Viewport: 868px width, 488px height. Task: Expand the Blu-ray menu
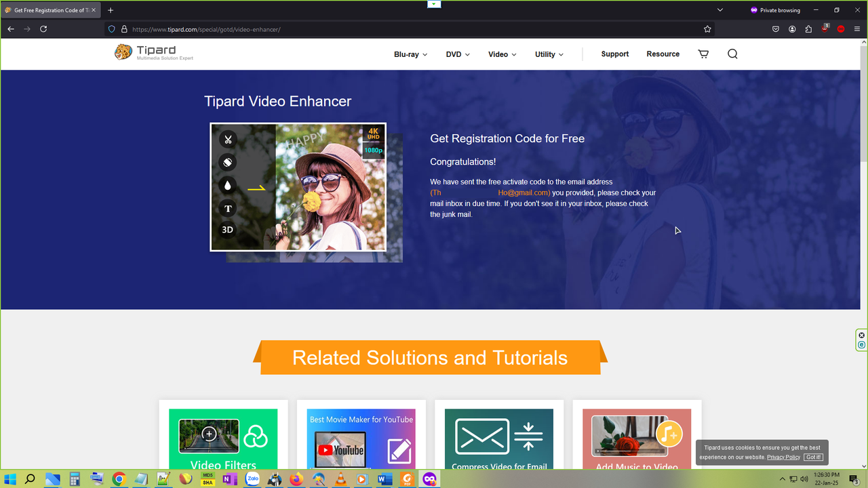coord(410,54)
